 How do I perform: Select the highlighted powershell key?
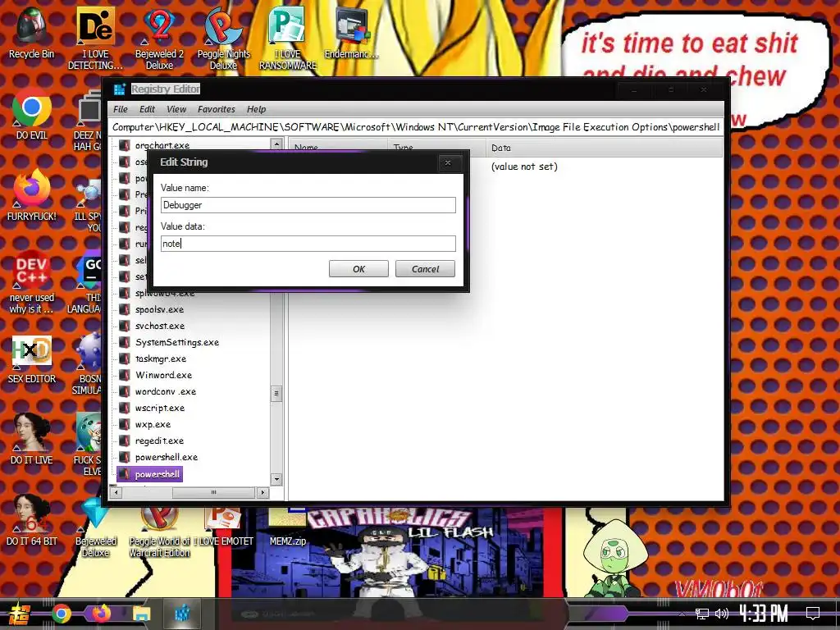157,474
